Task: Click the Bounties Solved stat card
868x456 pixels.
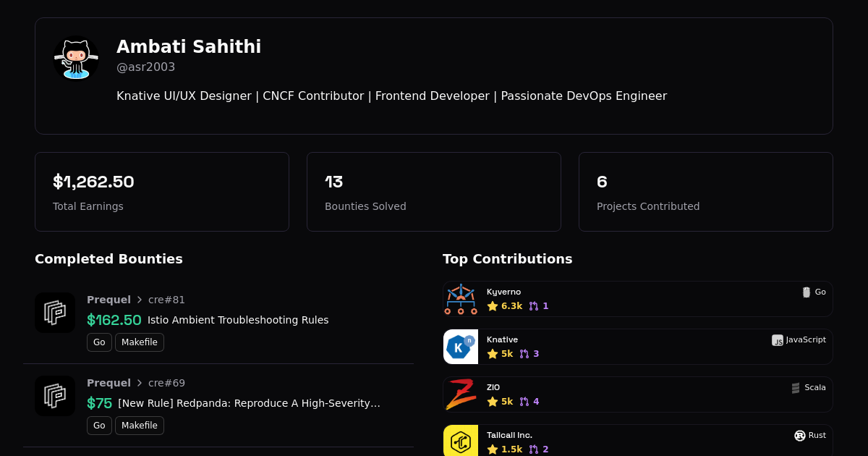Action: [x=434, y=192]
